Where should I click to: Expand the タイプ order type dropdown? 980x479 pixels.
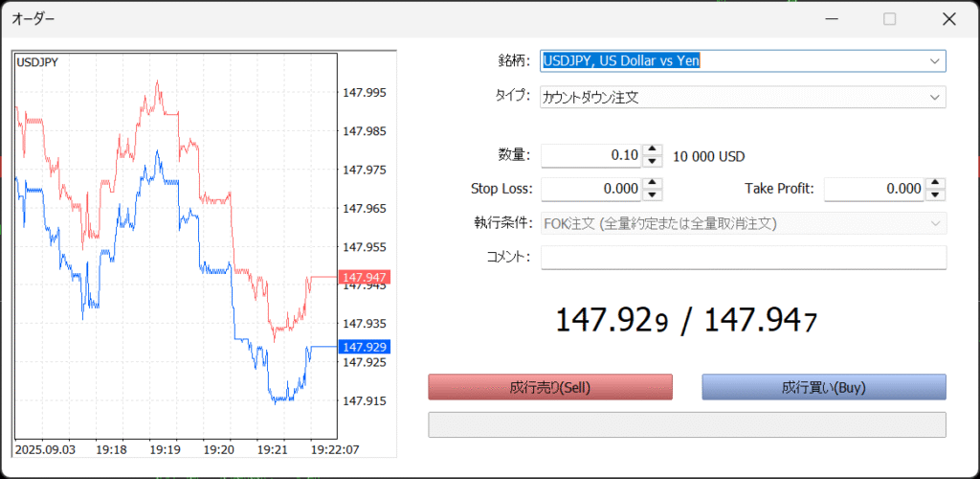click(x=934, y=97)
